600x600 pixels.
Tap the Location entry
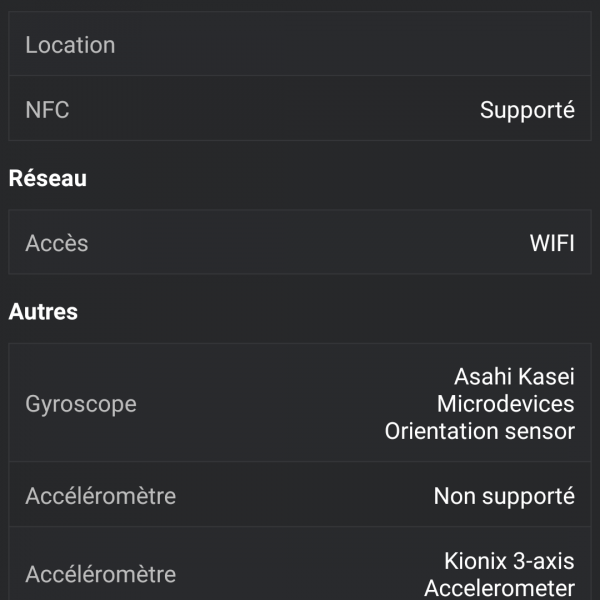(70, 45)
